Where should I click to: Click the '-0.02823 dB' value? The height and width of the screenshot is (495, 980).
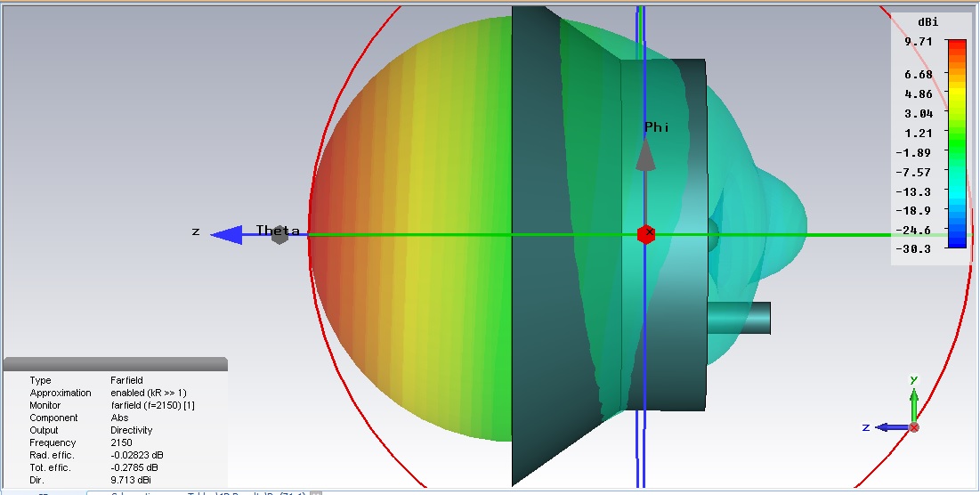(136, 455)
